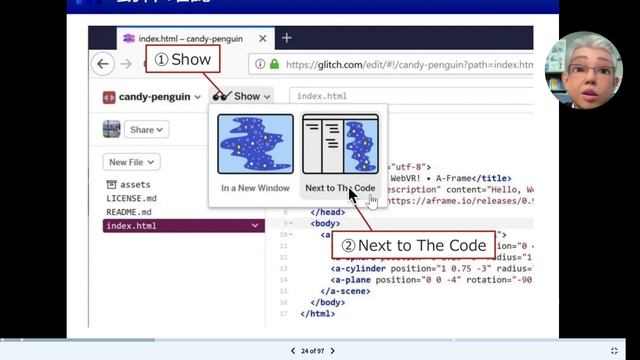The width and height of the screenshot is (640, 360).
Task: Click the sunglasses icon beside Show
Action: (222, 96)
